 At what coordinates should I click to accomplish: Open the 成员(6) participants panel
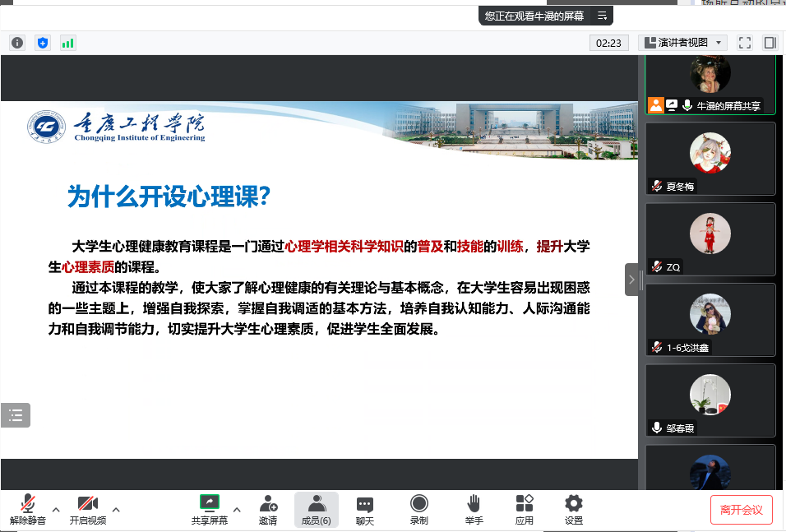click(316, 509)
